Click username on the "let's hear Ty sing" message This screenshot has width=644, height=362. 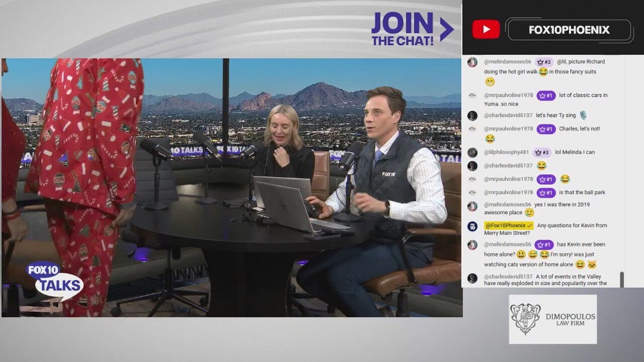point(508,115)
